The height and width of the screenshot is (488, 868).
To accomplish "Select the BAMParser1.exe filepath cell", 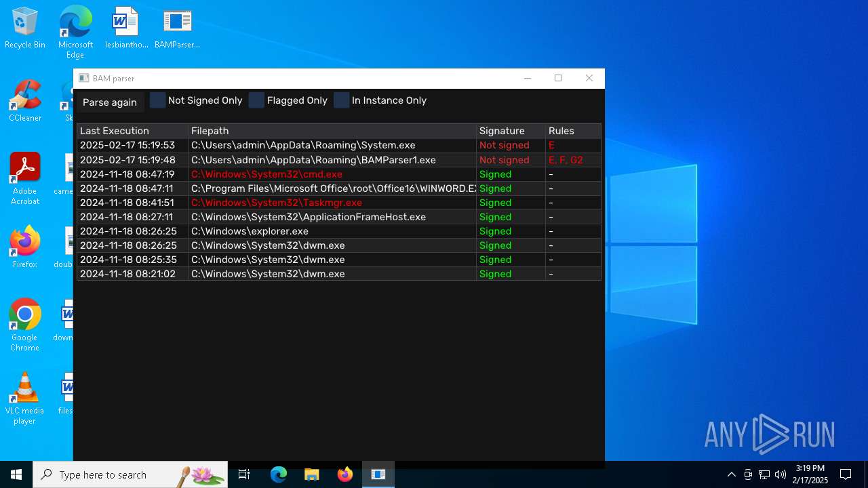I will 332,160.
